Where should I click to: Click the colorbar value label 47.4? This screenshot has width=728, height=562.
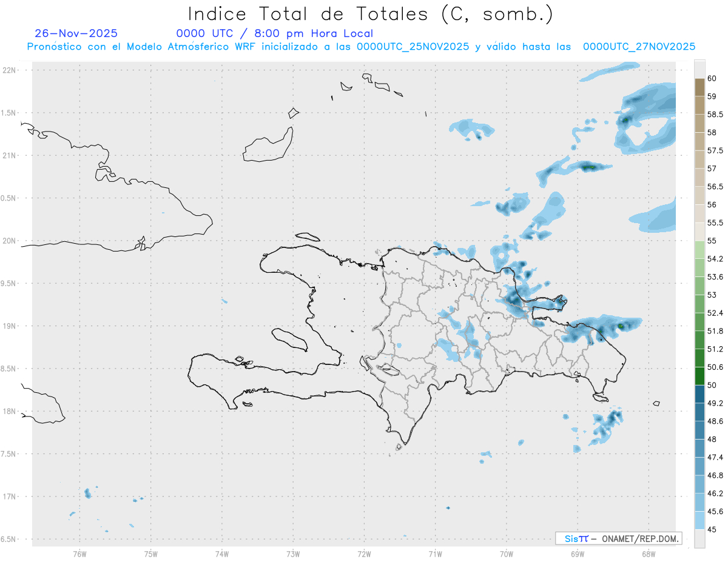pos(715,458)
